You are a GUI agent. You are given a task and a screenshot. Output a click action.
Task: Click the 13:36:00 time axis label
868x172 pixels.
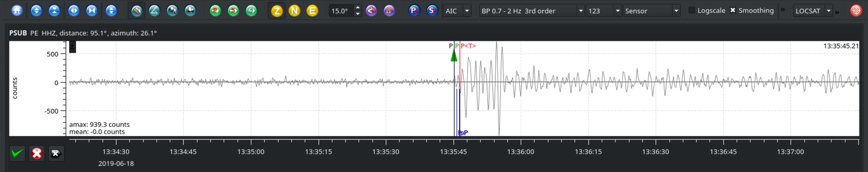pyautogui.click(x=521, y=152)
